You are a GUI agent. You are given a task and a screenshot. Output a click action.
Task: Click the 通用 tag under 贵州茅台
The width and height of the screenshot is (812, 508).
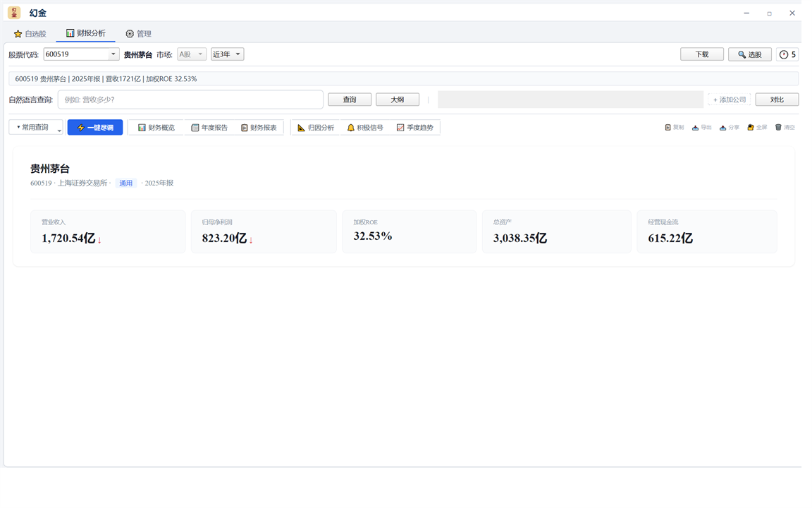(126, 183)
